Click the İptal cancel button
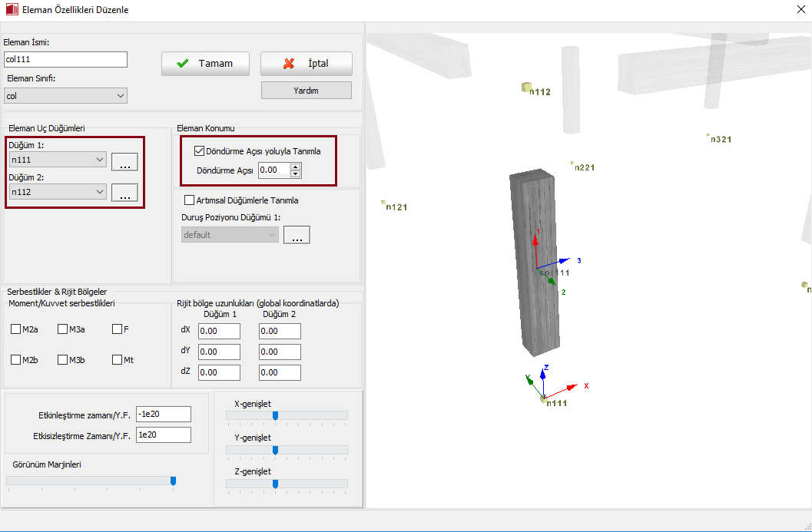The image size is (812, 532). point(306,64)
